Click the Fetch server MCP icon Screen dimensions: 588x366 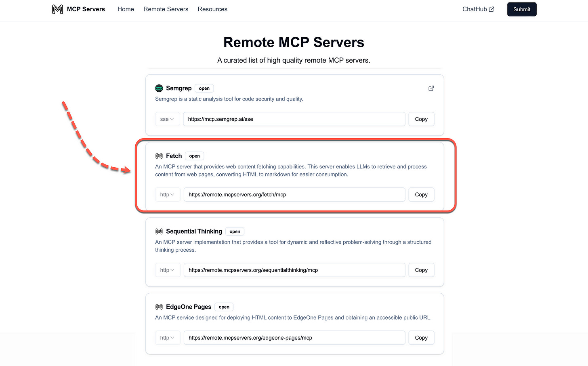(158, 156)
